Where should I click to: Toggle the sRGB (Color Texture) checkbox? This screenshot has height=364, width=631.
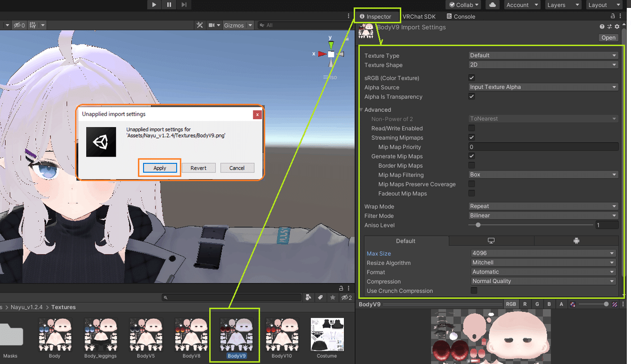472,78
